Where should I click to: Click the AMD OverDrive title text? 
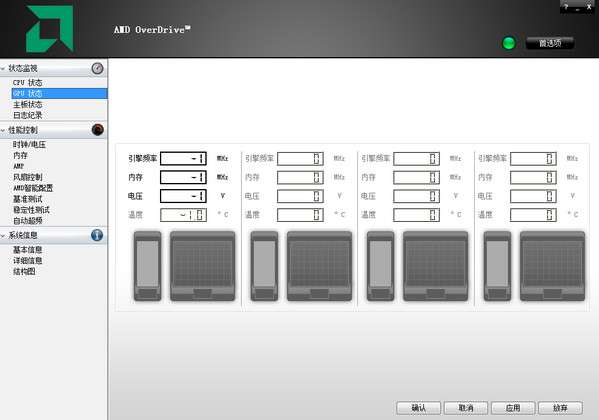tap(152, 29)
